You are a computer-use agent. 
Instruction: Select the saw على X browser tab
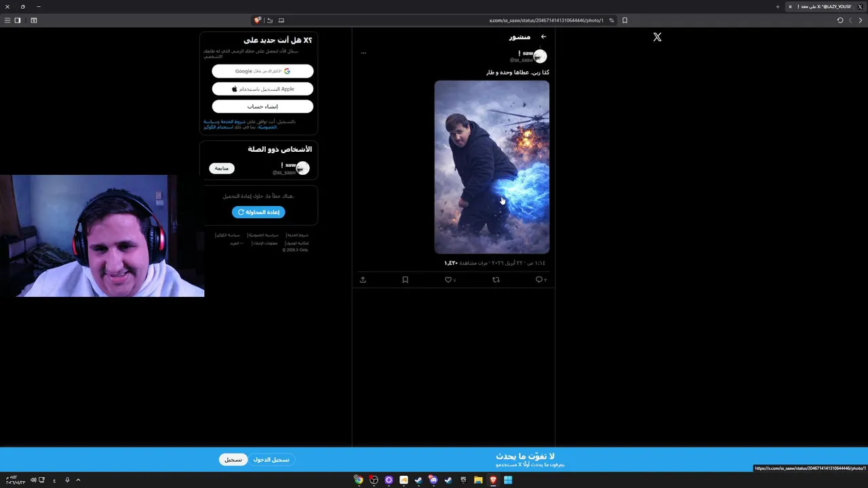[826, 7]
